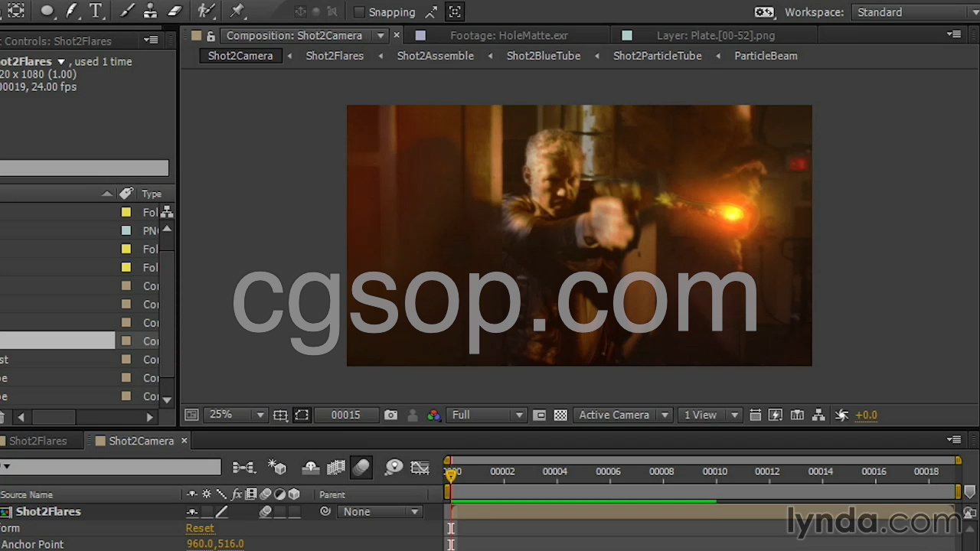This screenshot has height=551, width=980.
Task: Click aqua label swatch of PNG row
Action: 126,231
